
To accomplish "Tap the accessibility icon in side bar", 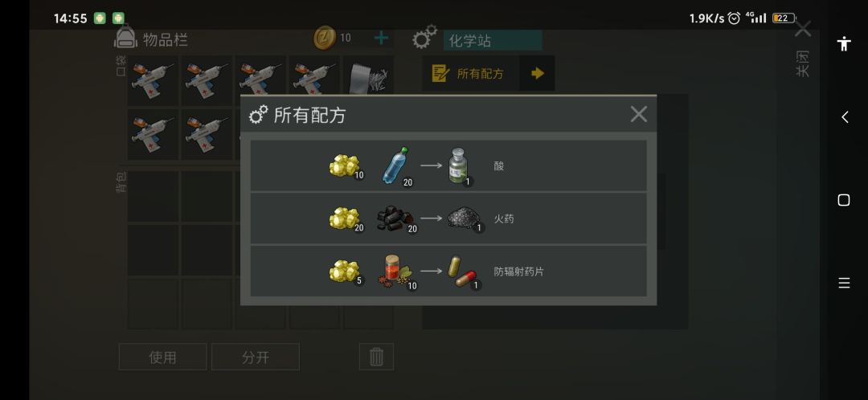I will point(844,43).
